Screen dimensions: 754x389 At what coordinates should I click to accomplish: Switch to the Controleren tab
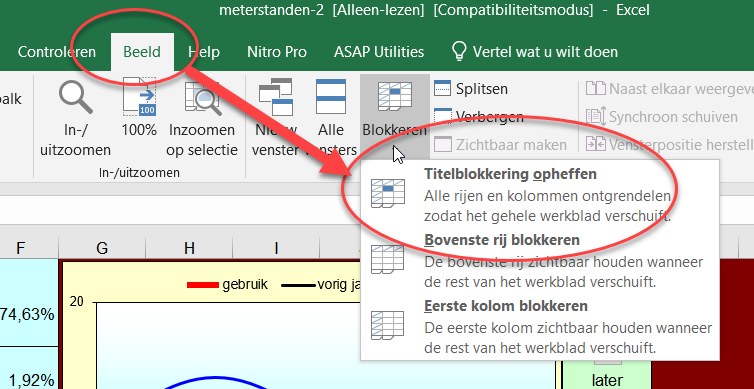point(57,51)
